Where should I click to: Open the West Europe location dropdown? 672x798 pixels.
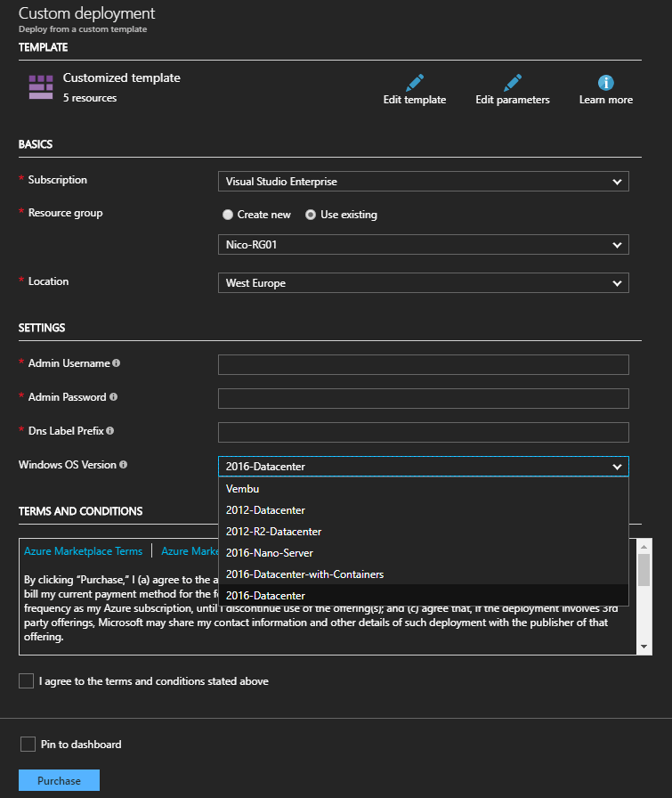(424, 283)
